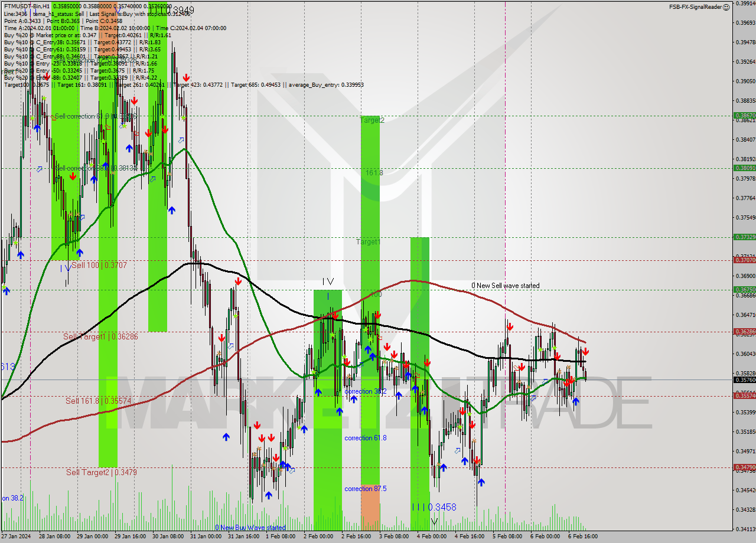Viewport: 756px width, 543px height.
Task: Select the 'Sell correction 38.2 | 0.38134' label
Action: point(96,168)
